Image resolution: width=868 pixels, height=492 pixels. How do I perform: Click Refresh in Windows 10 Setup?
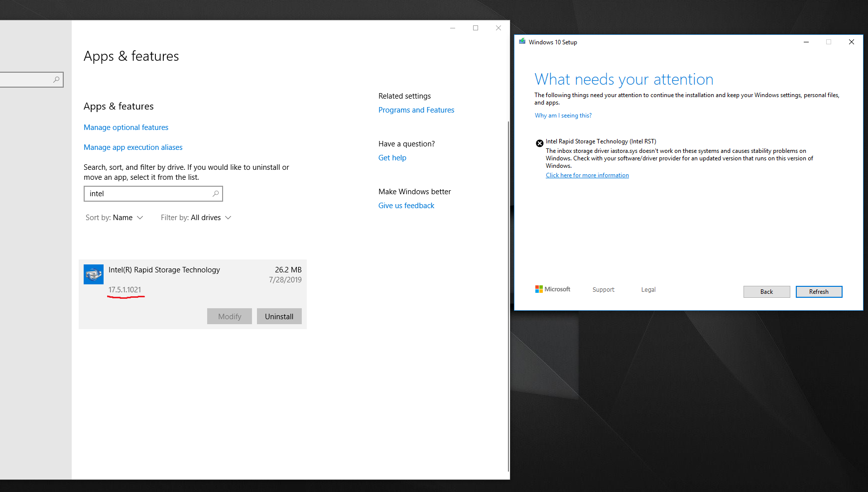coord(819,292)
